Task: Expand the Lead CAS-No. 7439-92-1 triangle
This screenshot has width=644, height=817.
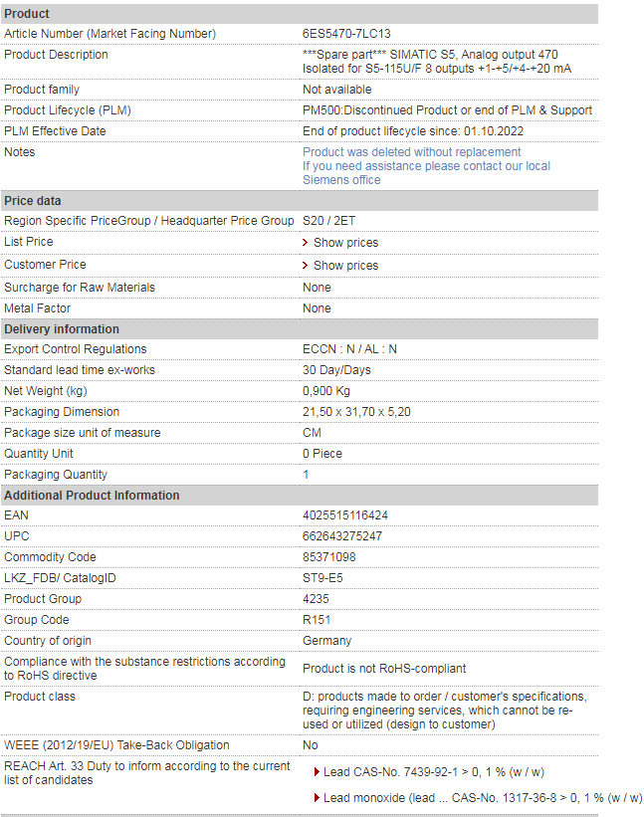Action: [317, 771]
